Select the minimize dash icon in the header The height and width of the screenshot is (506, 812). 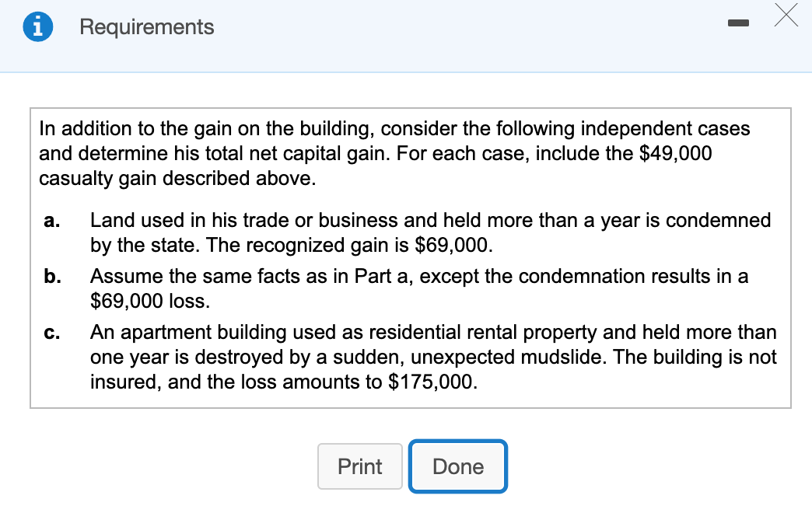(x=737, y=23)
